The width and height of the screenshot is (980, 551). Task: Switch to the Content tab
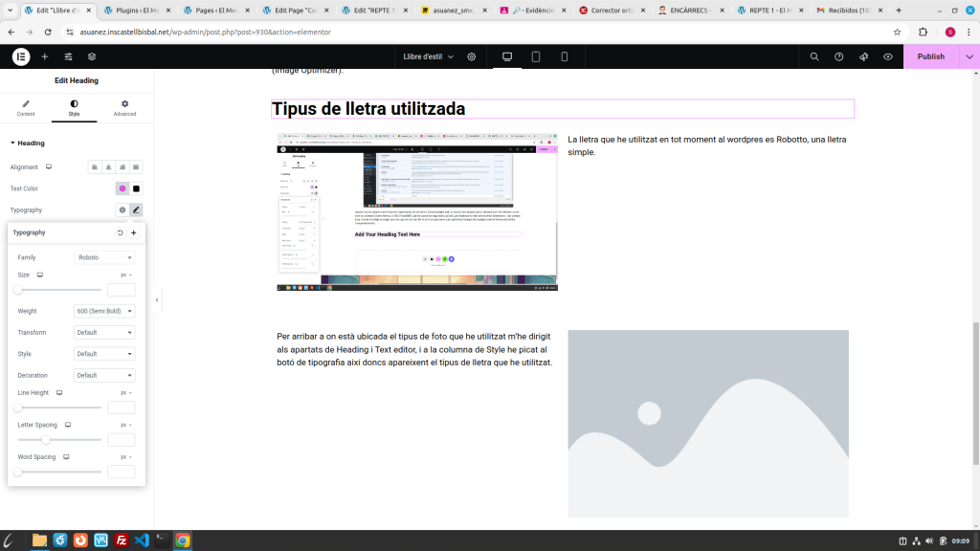[x=26, y=108]
